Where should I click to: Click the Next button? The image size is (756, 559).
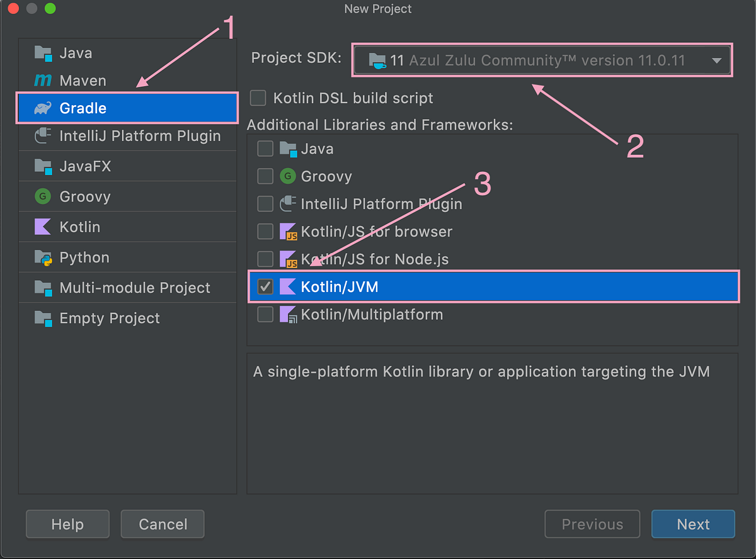click(x=693, y=524)
